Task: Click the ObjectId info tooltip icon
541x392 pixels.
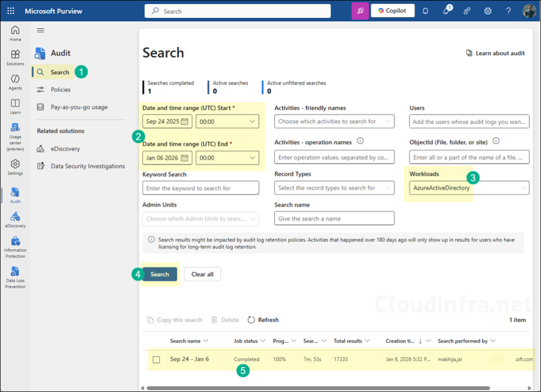Action: click(496, 141)
